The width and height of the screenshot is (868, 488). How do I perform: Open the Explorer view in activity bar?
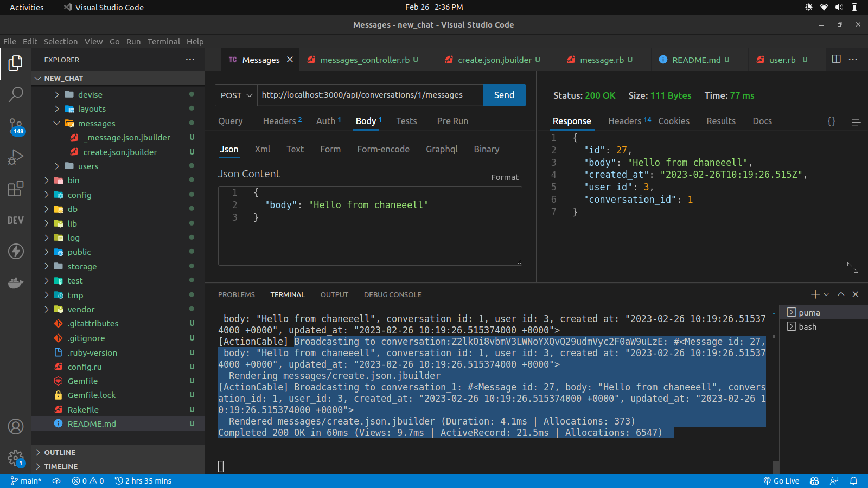click(16, 63)
